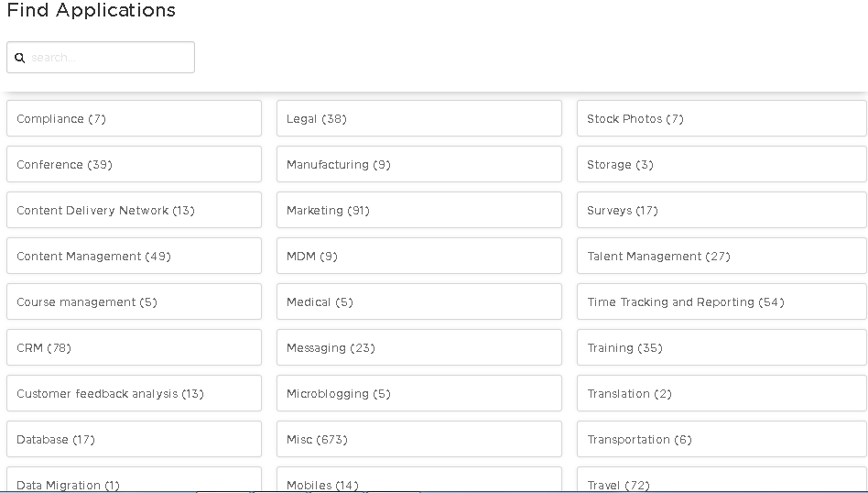
Task: Select the Marketing (91) category
Action: (418, 211)
